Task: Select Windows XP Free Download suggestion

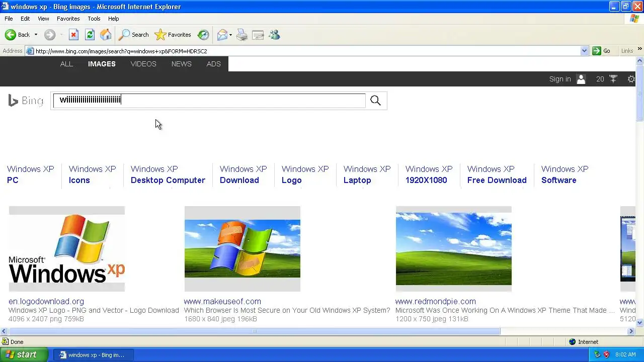Action: click(x=497, y=174)
